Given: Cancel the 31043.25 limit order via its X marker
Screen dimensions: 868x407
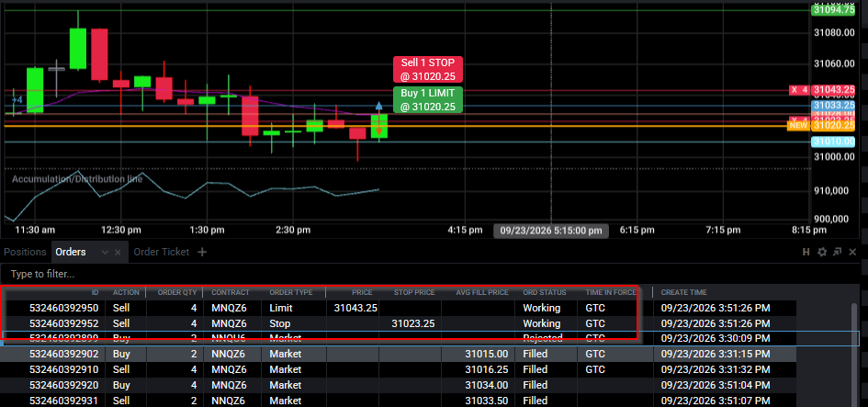Looking at the screenshot, I should 794,90.
